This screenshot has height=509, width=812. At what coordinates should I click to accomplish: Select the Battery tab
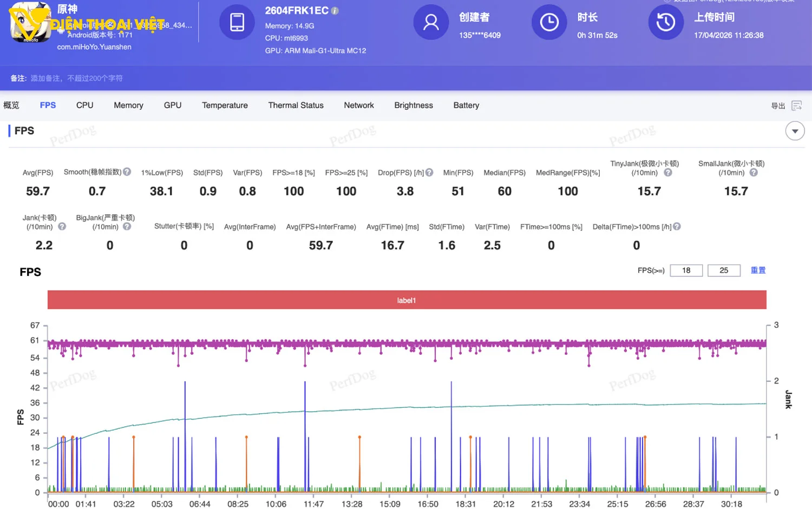[x=466, y=105]
